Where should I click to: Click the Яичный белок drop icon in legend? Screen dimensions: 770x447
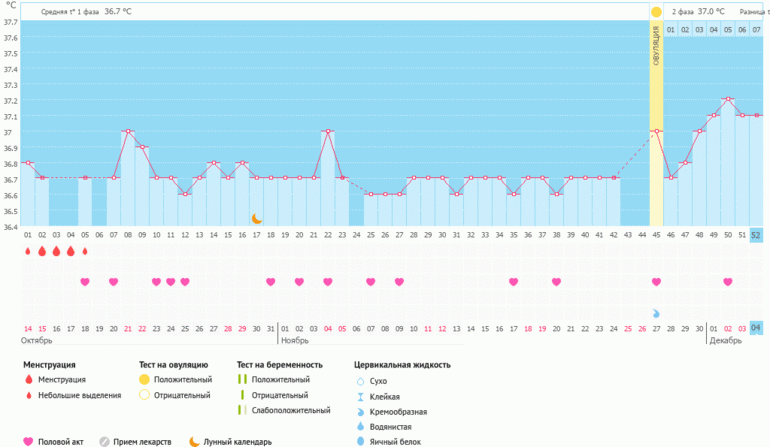pyautogui.click(x=359, y=441)
